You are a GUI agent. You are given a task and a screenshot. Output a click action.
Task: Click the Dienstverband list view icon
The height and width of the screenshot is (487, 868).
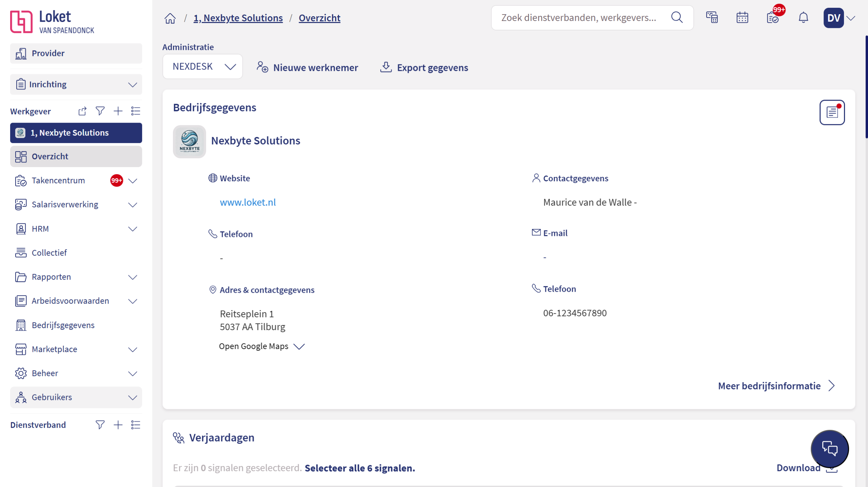pos(136,425)
